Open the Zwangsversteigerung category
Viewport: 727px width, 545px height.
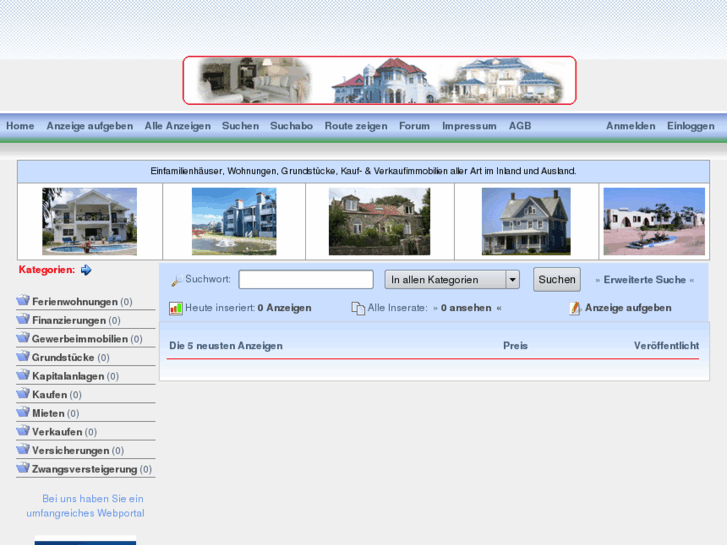84,469
